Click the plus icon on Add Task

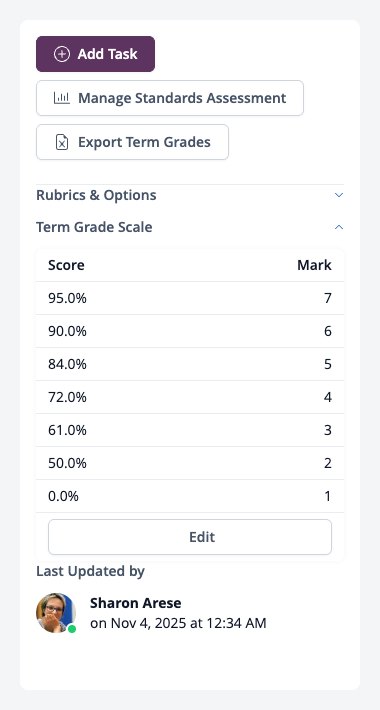click(62, 54)
